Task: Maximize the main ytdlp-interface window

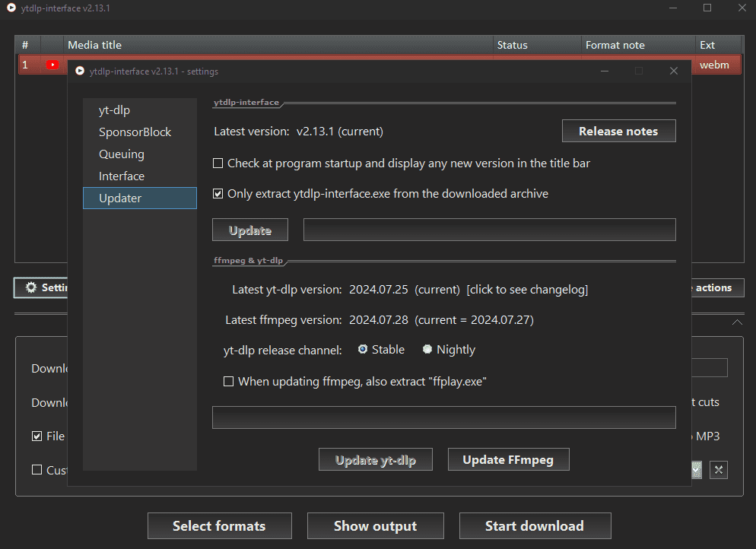Action: click(x=707, y=8)
